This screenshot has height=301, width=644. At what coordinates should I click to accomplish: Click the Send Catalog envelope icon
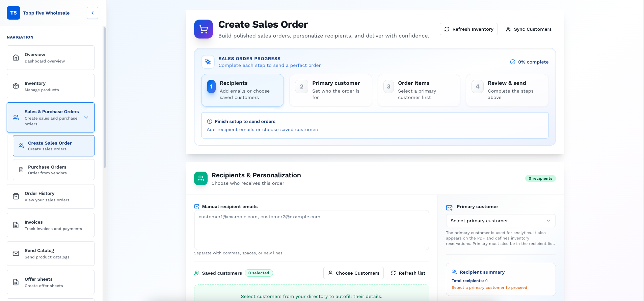(x=16, y=253)
